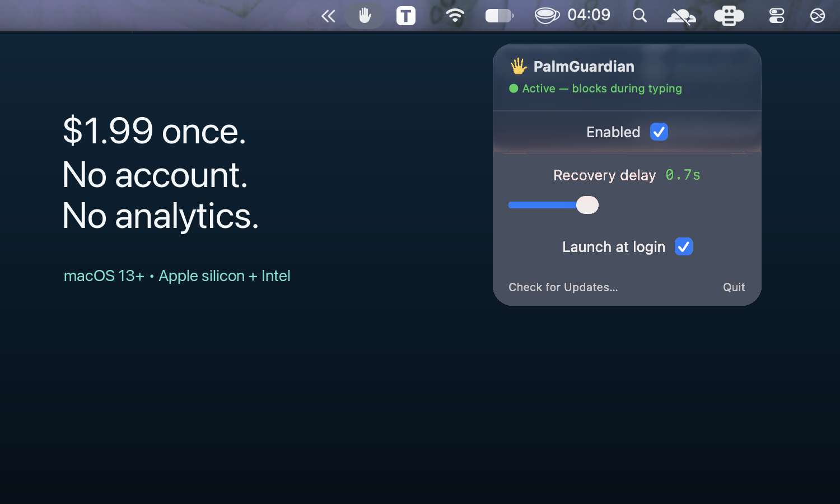The width and height of the screenshot is (840, 504).
Task: Click the 0.7s recovery delay value
Action: [x=683, y=175]
